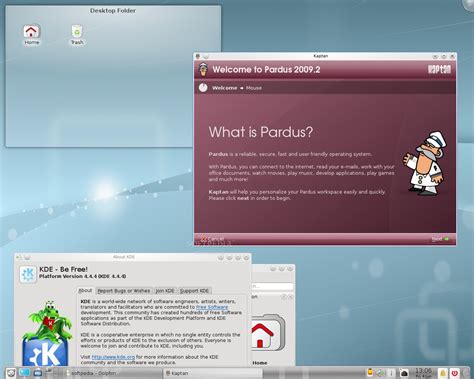This screenshot has width=474, height=379.
Task: Click the Welcome step in Kaptan breadcrumb
Action: (224, 88)
